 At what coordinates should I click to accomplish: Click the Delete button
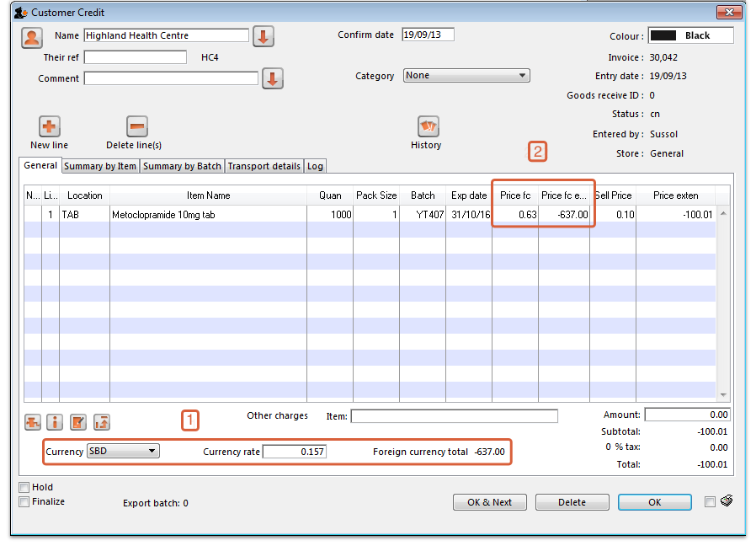[x=572, y=502]
